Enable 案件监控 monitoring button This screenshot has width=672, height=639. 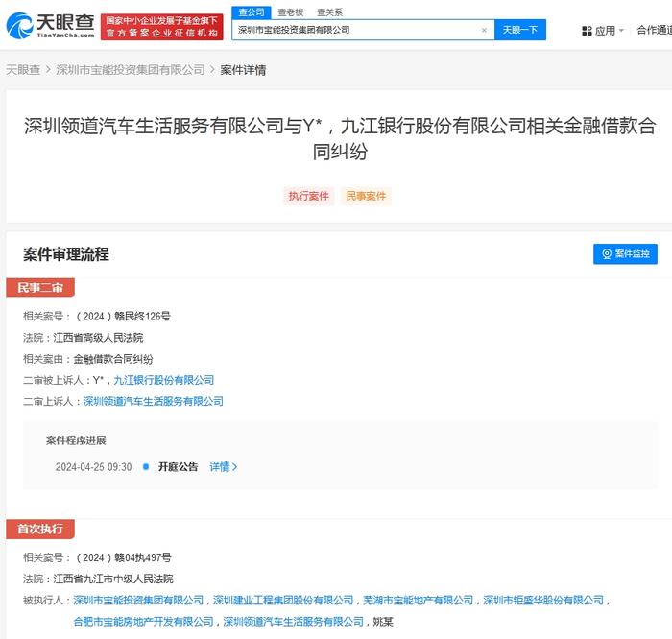(x=625, y=254)
